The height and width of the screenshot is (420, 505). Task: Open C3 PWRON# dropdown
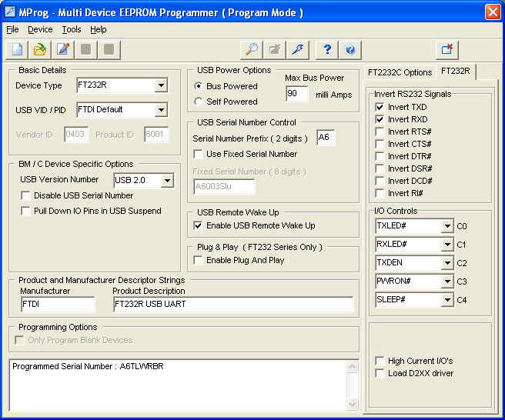(x=447, y=282)
